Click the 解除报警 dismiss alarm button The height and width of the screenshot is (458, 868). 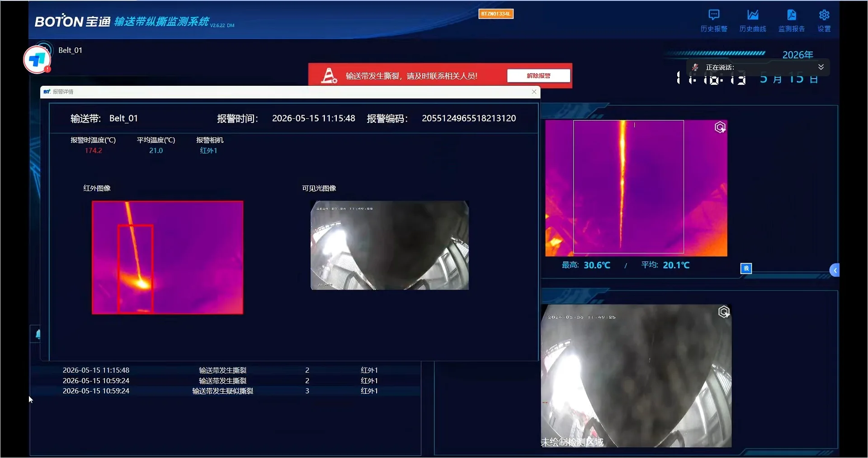click(538, 76)
